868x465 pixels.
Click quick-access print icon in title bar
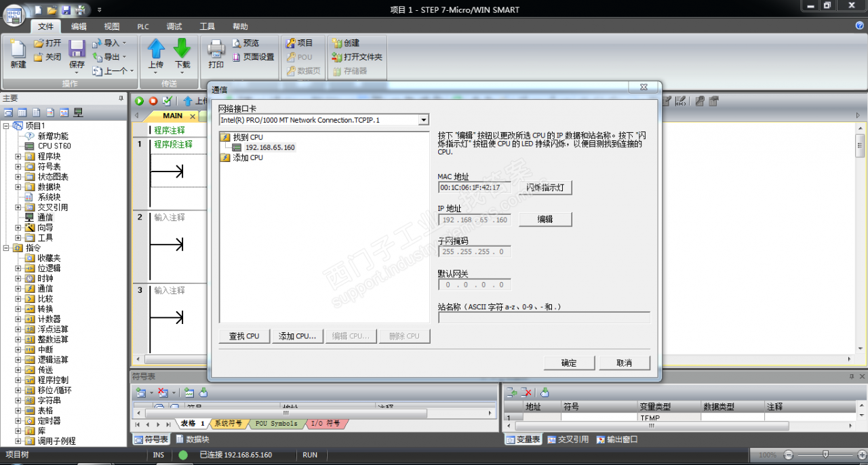click(x=81, y=9)
